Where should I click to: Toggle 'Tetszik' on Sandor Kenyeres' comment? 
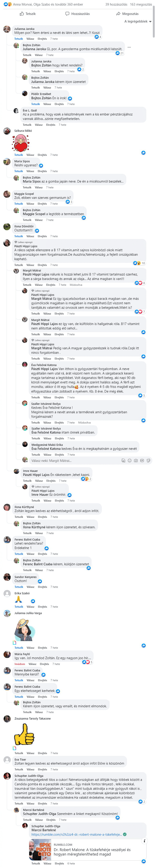point(18,587)
